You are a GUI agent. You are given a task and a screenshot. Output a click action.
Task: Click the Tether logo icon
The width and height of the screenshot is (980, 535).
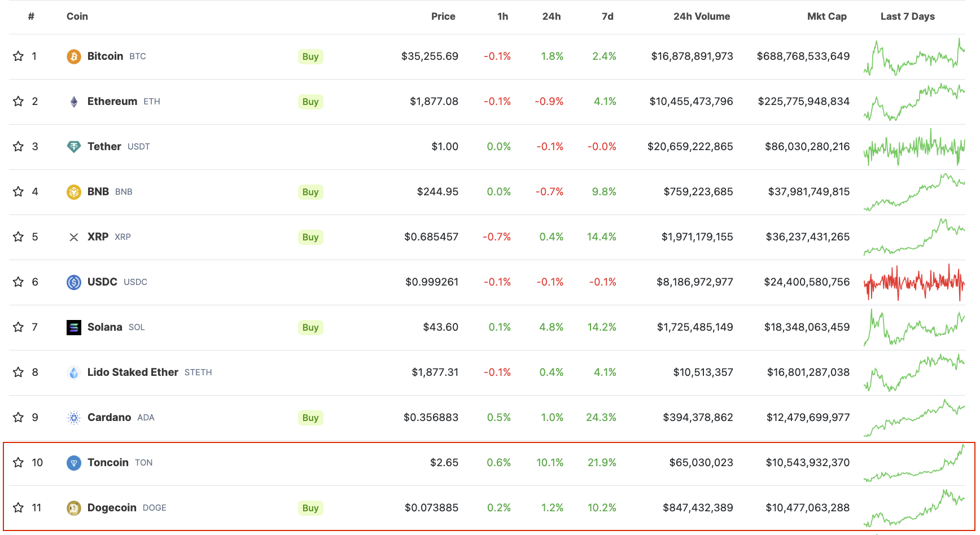click(74, 147)
